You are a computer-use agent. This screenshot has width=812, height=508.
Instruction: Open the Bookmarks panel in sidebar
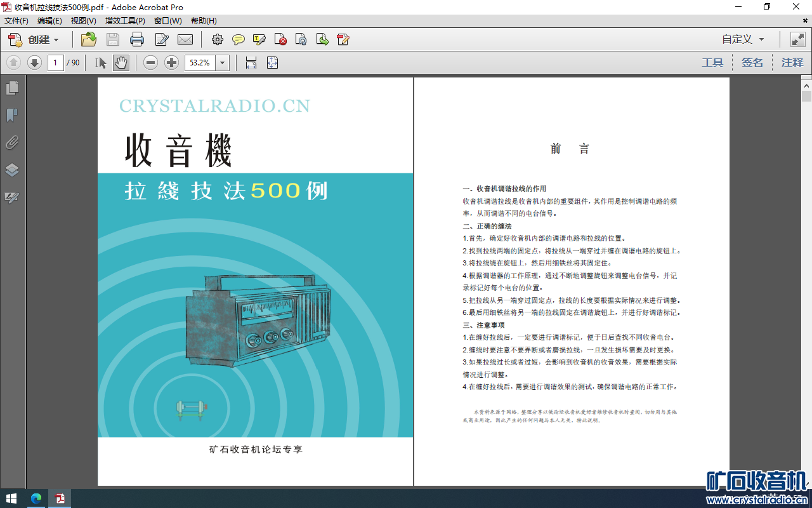pyautogui.click(x=12, y=115)
